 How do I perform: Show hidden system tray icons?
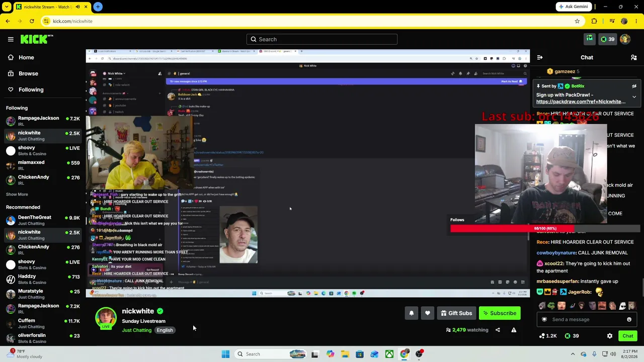point(573,354)
